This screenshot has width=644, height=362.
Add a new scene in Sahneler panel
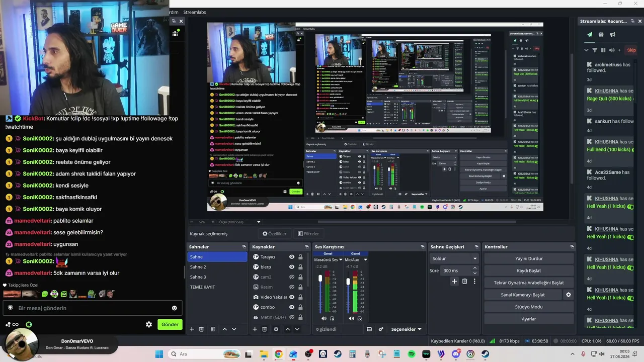pos(192,329)
